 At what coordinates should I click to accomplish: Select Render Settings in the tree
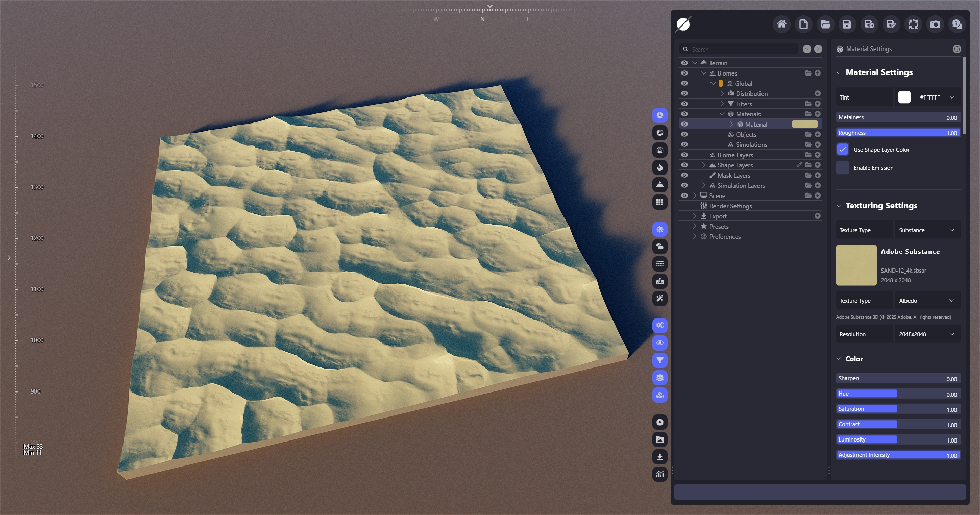(730, 206)
